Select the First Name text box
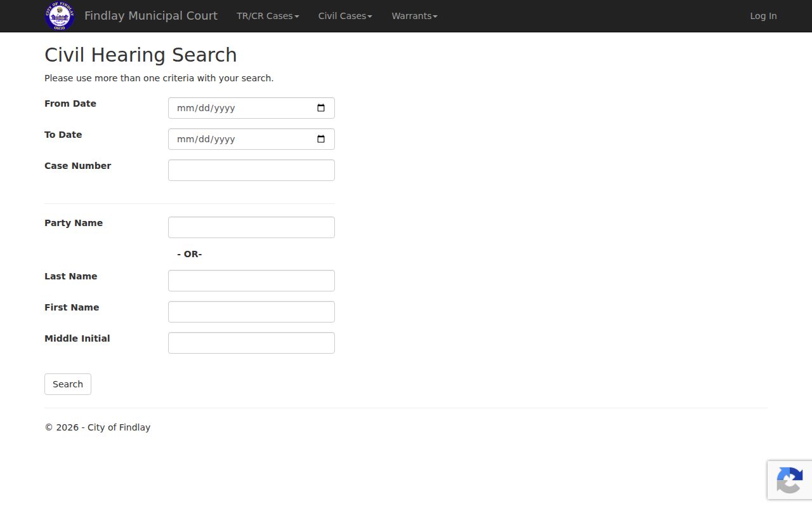The image size is (812, 508). [251, 312]
